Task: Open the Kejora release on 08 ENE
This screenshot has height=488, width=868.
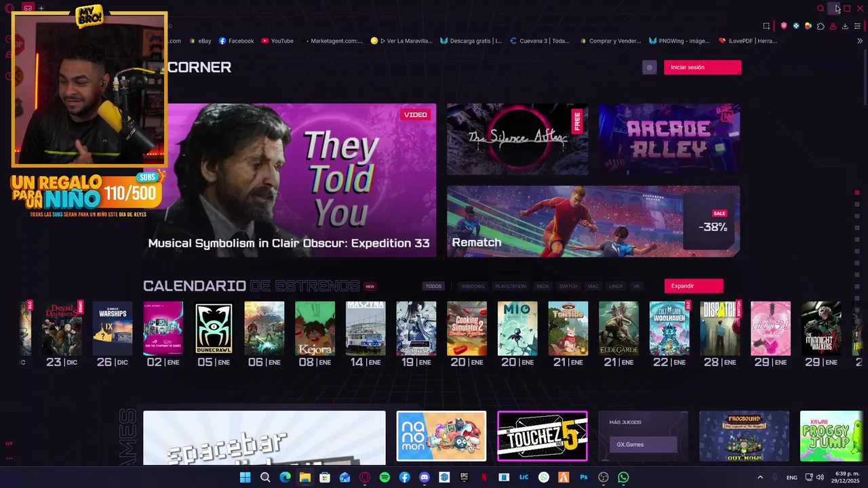Action: click(315, 329)
